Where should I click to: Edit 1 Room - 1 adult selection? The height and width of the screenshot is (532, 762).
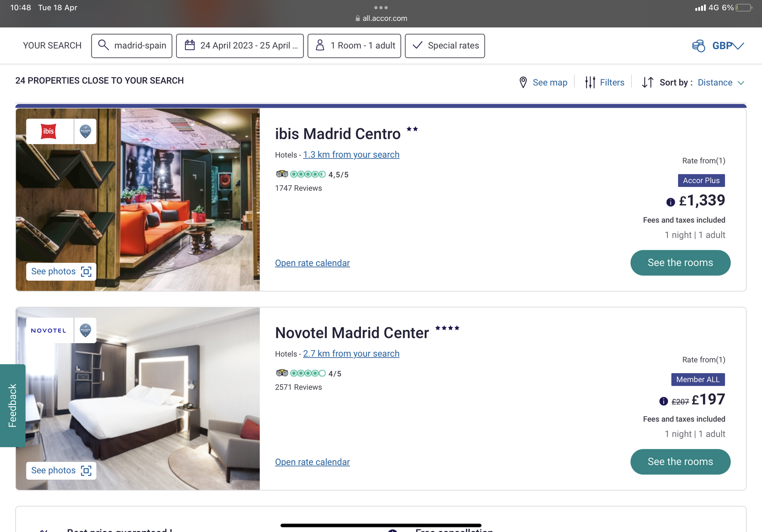(354, 46)
